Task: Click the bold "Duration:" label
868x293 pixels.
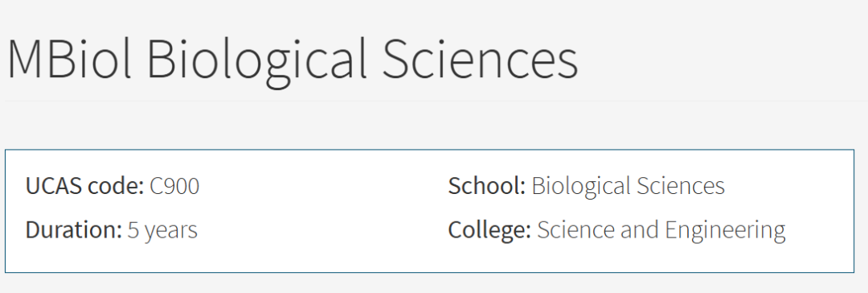Action: (x=74, y=229)
